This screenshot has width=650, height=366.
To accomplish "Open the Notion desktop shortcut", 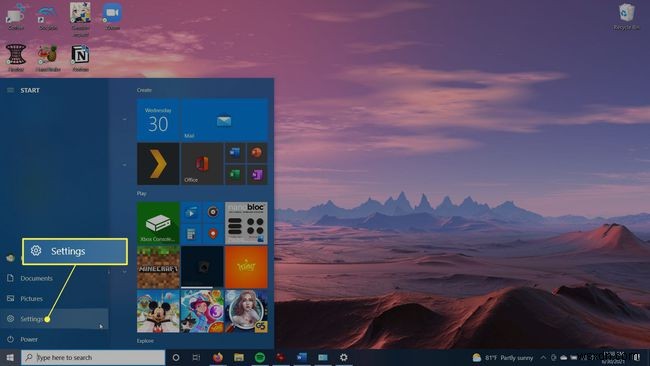I will point(80,58).
